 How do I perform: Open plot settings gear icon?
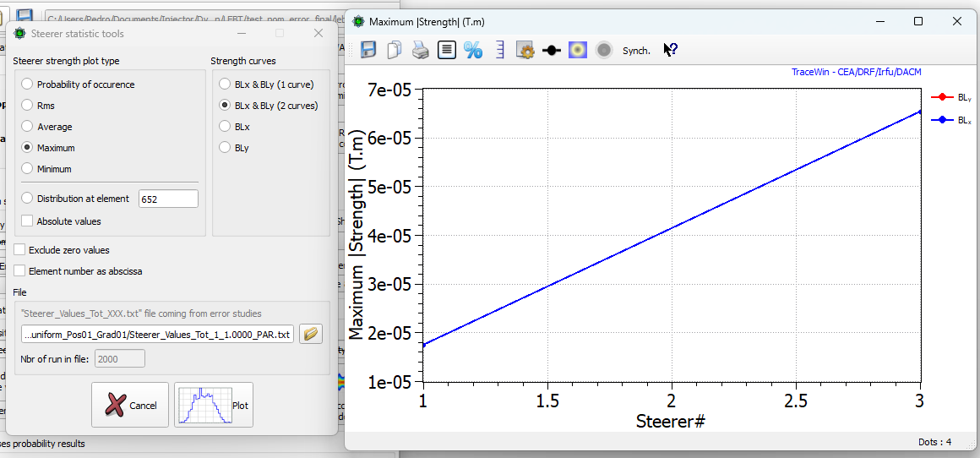click(525, 51)
